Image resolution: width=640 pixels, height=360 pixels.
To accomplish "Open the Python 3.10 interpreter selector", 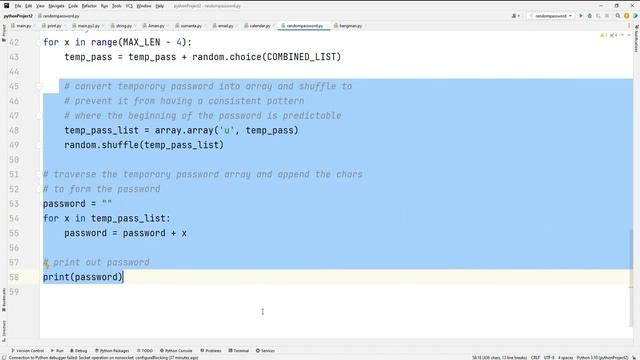I will coord(602,358).
